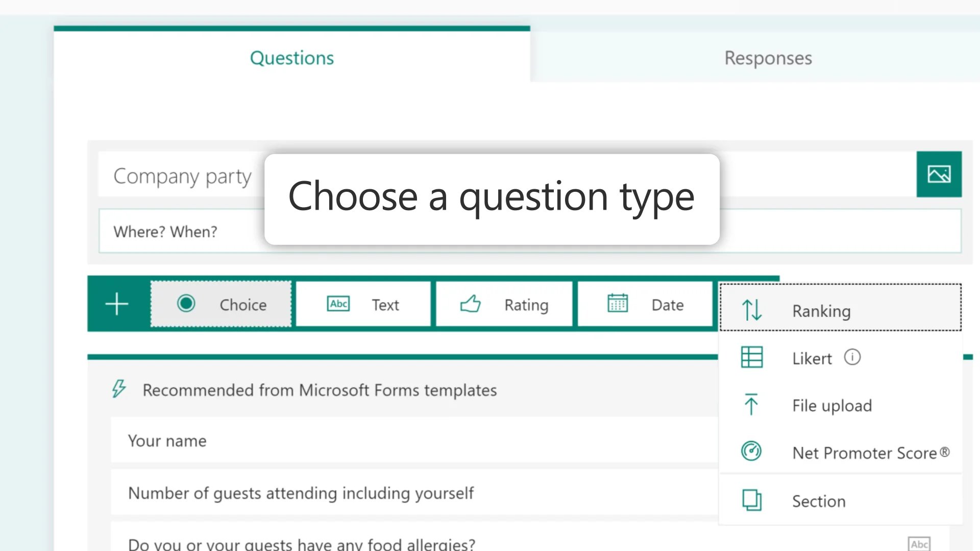980x551 pixels.
Task: Choose the File upload question type
Action: (x=831, y=406)
